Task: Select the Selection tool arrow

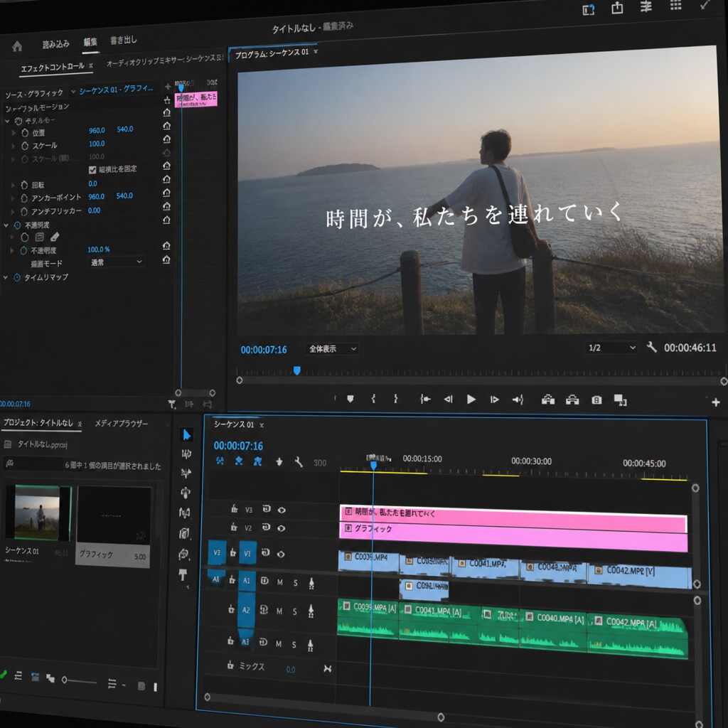Action: tap(187, 434)
